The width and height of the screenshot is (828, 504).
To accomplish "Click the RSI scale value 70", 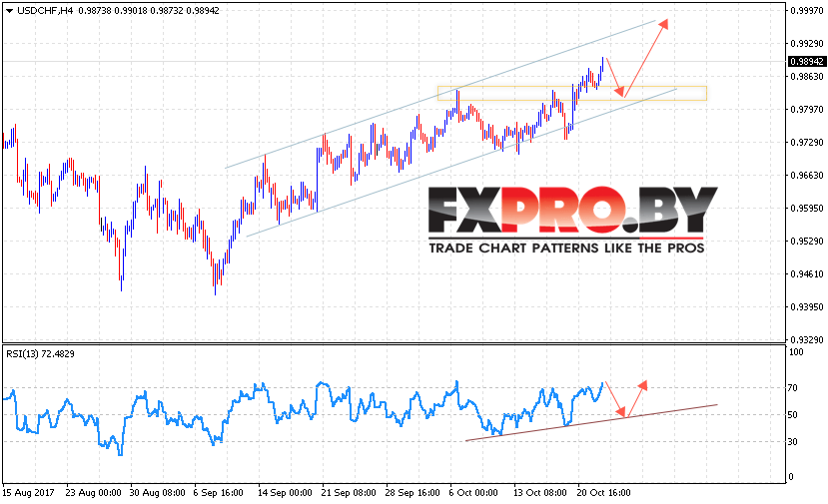I will pos(793,388).
